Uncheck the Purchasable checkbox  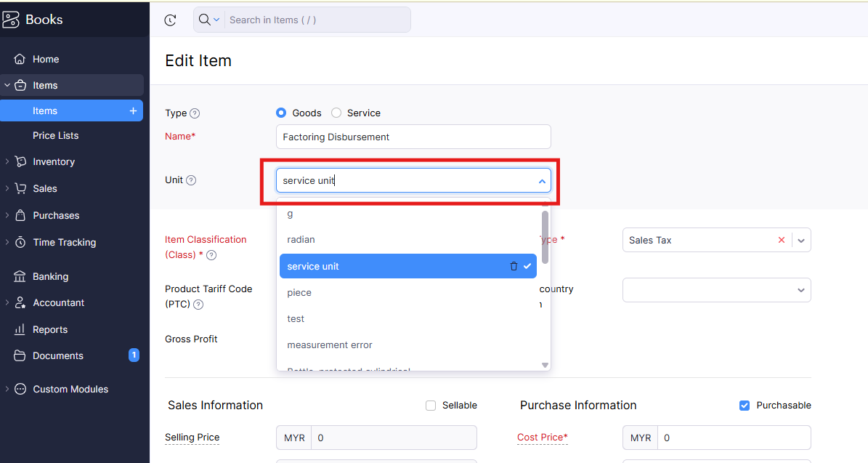coord(745,406)
